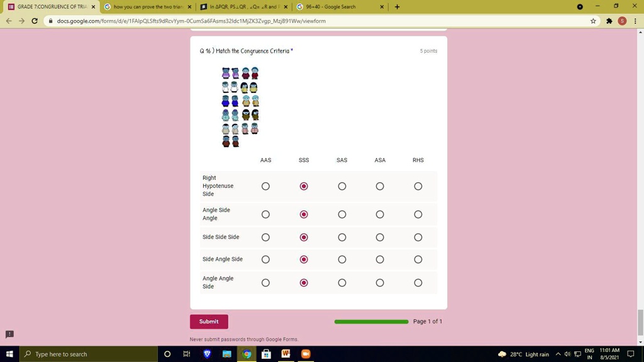Open the weather widget 28°C Light rain

523,354
